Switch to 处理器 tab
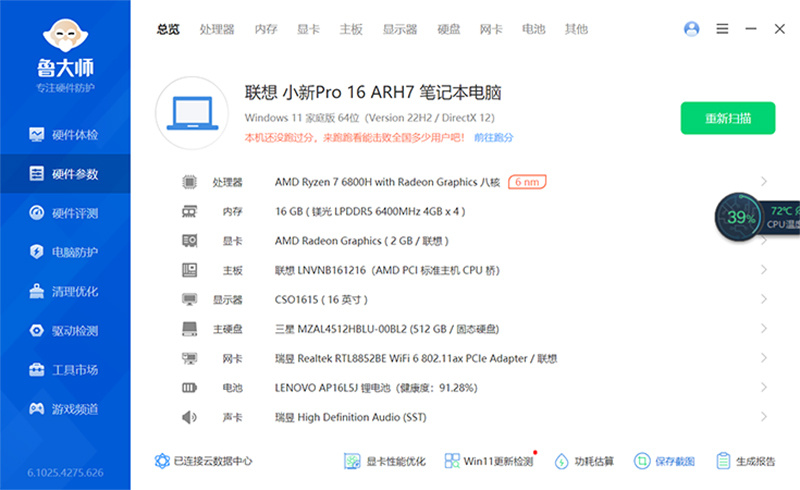Viewport: 800px width, 490px height. tap(217, 30)
